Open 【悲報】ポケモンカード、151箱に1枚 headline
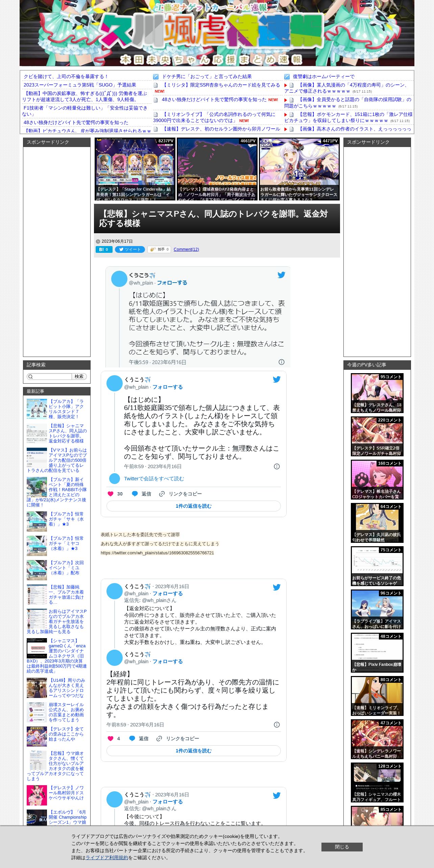434x868 pixels. (348, 117)
